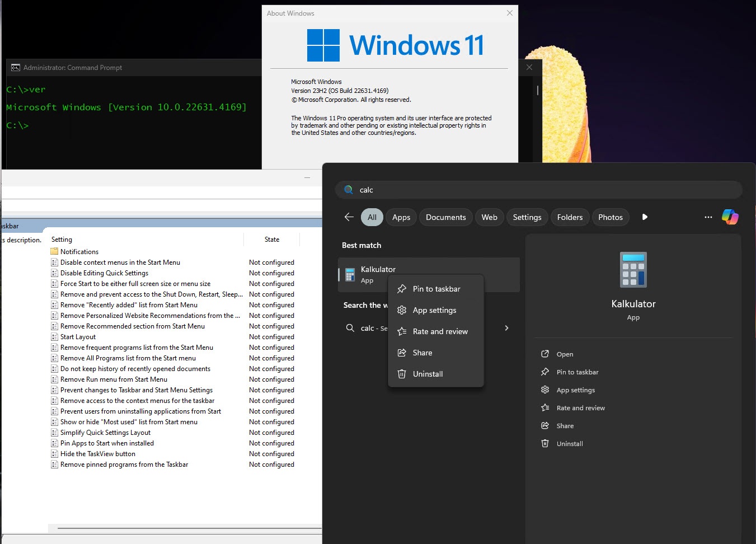The width and height of the screenshot is (756, 544).
Task: Switch to the Apps search filter
Action: click(401, 217)
